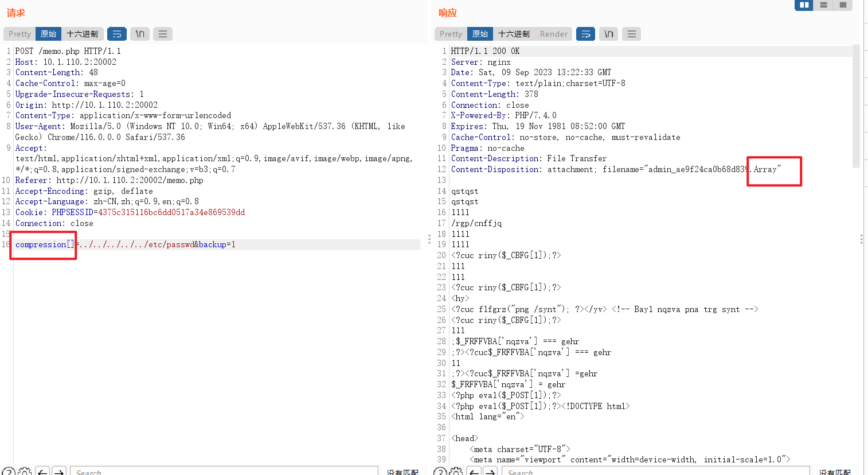Screen dimensions: 868x475
Task: Open the response panel hamburger options menu
Action: pos(632,34)
